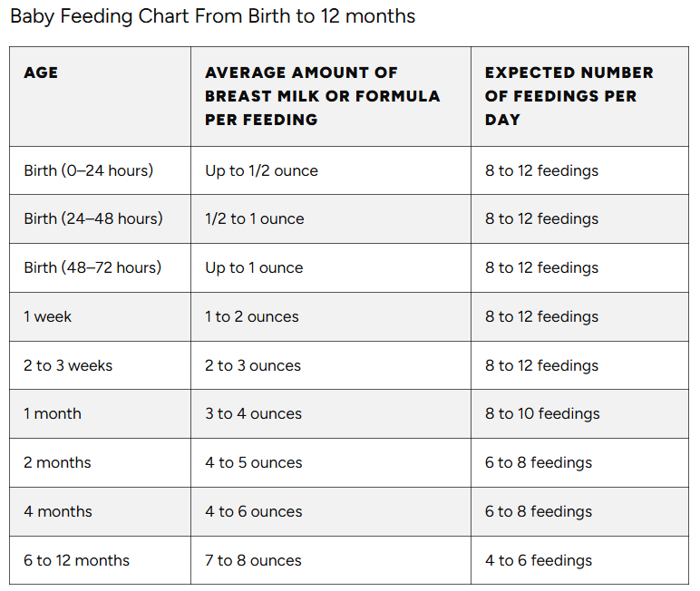Select the AGE column header
The image size is (700, 591).
tap(41, 73)
